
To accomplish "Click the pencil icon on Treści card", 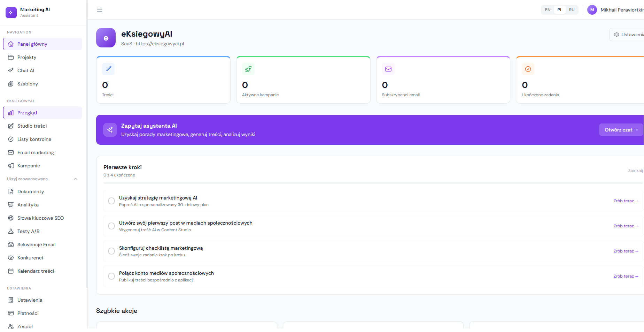I will [x=108, y=69].
